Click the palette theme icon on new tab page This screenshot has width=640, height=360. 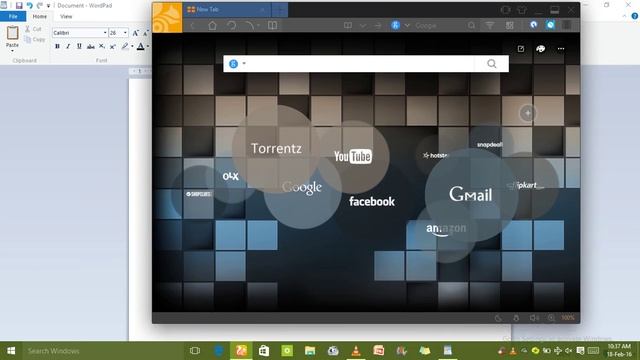click(x=540, y=49)
